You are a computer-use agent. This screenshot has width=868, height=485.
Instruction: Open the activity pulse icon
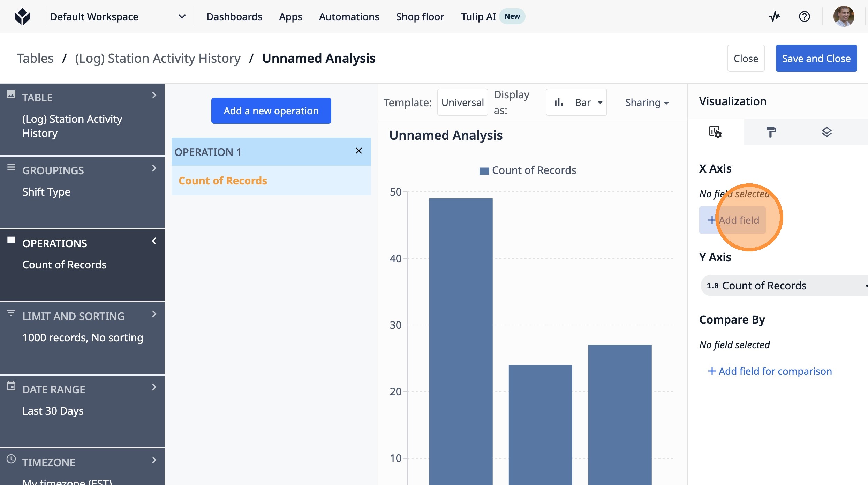[775, 16]
